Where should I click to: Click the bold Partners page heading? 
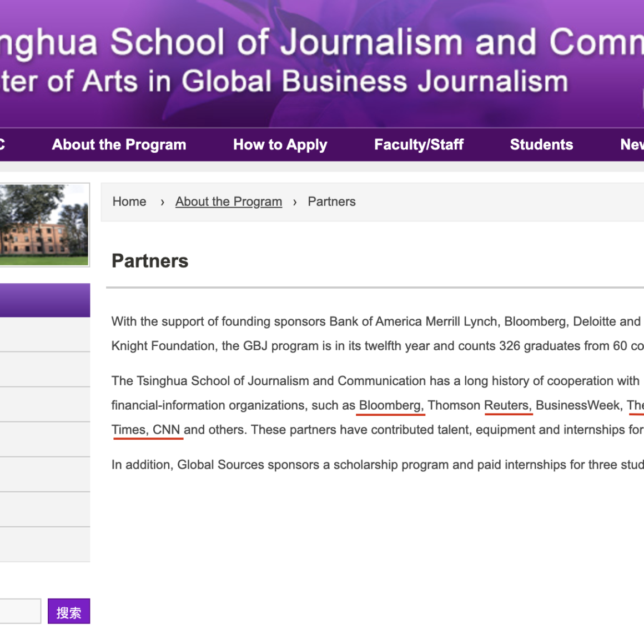(x=150, y=261)
